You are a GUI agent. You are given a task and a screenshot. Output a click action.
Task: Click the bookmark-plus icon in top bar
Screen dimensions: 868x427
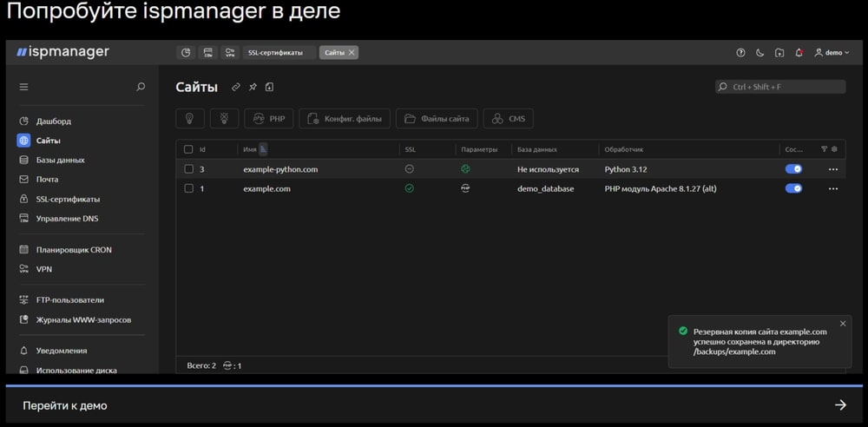point(779,53)
